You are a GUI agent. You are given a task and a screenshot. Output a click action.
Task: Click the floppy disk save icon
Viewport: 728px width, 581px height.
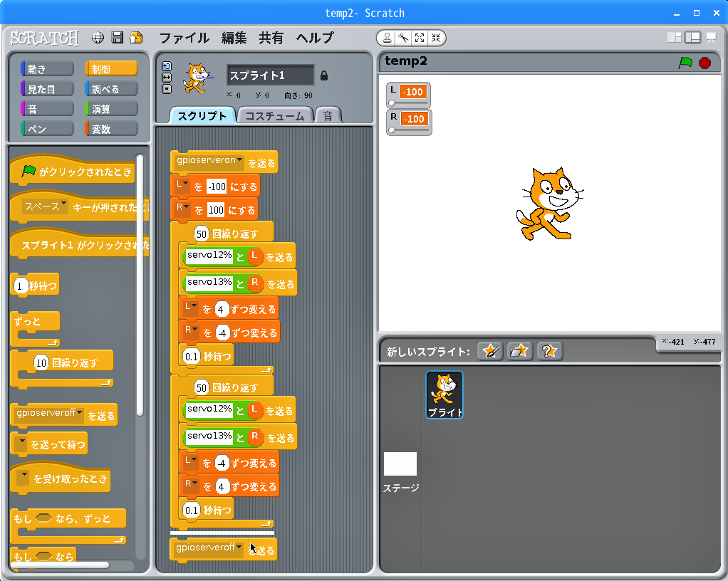coord(118,38)
